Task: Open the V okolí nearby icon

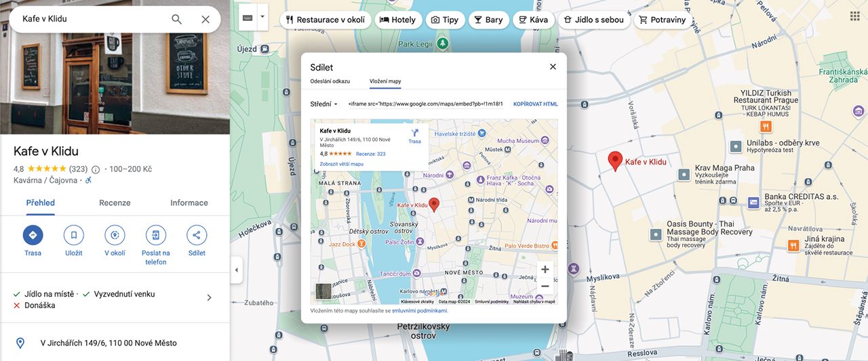Action: pyautogui.click(x=115, y=235)
